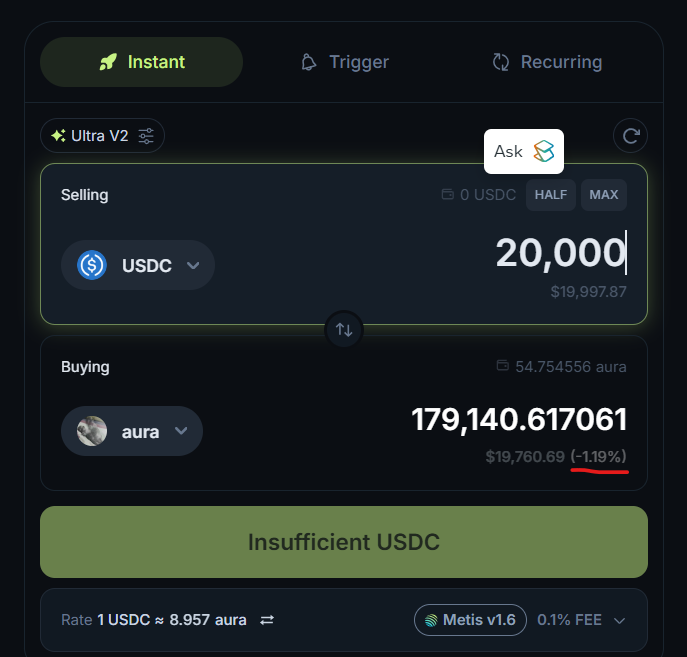Click the swap direction arrows icon

coord(344,329)
